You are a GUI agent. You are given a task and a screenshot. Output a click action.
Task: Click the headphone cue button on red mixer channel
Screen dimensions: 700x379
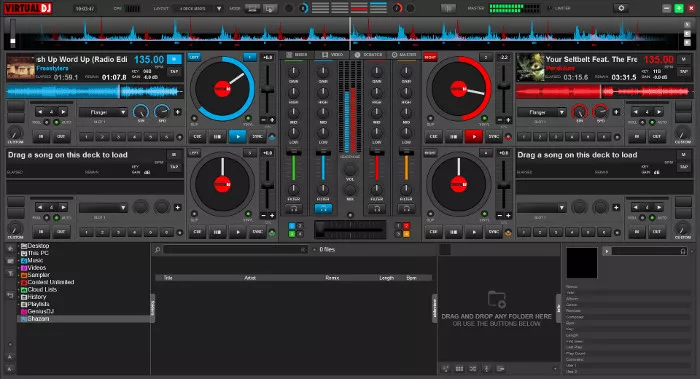pos(377,208)
